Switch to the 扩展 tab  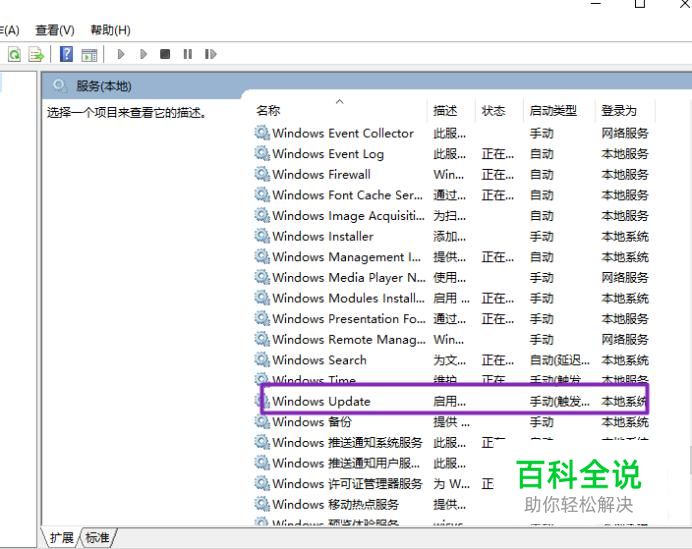click(x=61, y=538)
